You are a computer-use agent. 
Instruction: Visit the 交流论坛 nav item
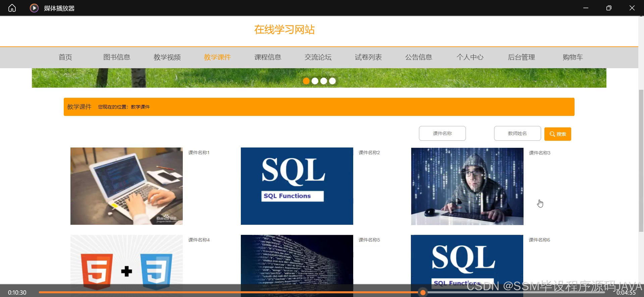(x=318, y=57)
